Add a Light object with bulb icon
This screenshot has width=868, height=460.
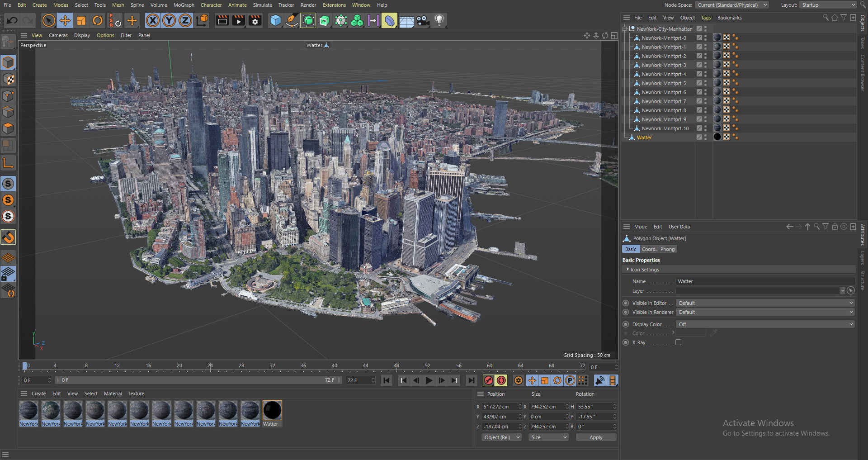click(x=439, y=20)
